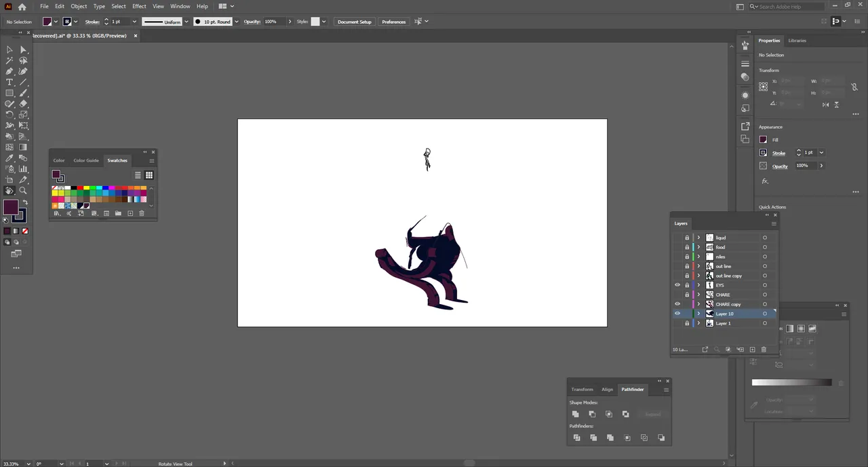Image resolution: width=868 pixels, height=467 pixels.
Task: Open the zoom level dropdown in status bar
Action: pyautogui.click(x=28, y=464)
